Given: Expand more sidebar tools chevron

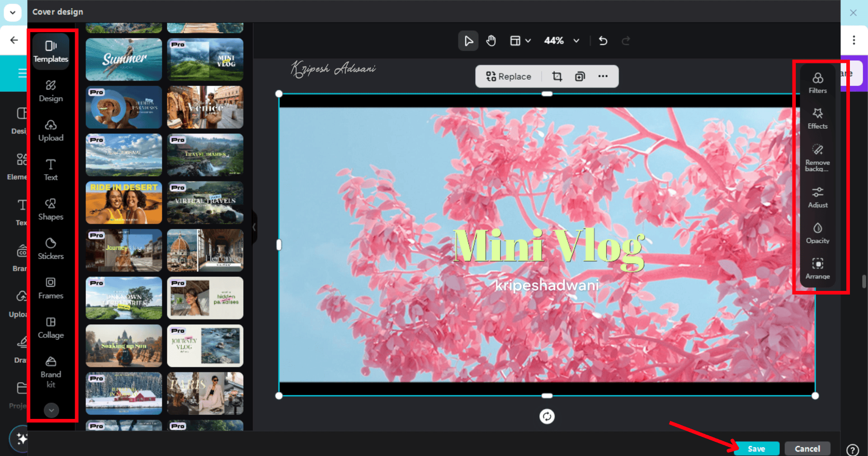Looking at the screenshot, I should [x=51, y=410].
